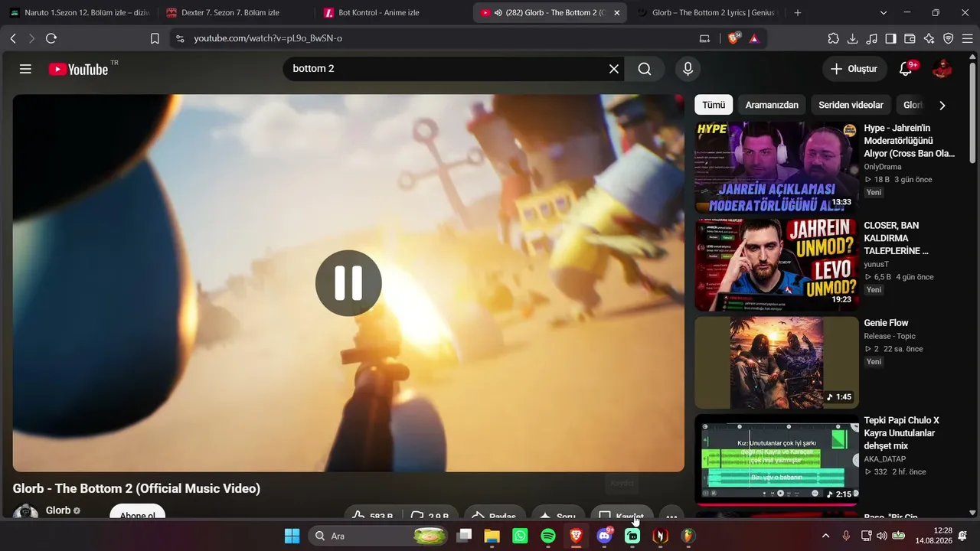980x551 pixels.
Task: Open the Genie Flow video thumbnail
Action: point(776,363)
